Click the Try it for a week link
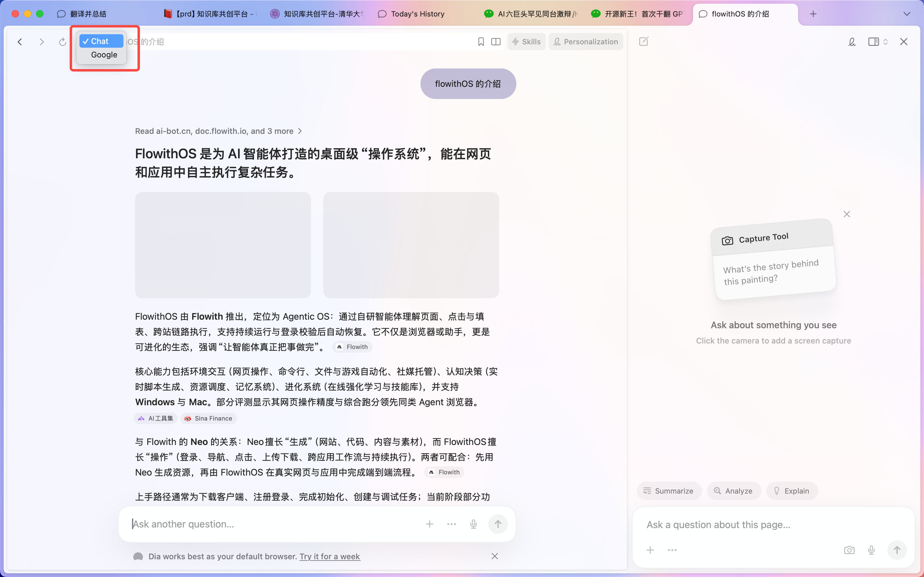The image size is (924, 577). click(x=330, y=557)
